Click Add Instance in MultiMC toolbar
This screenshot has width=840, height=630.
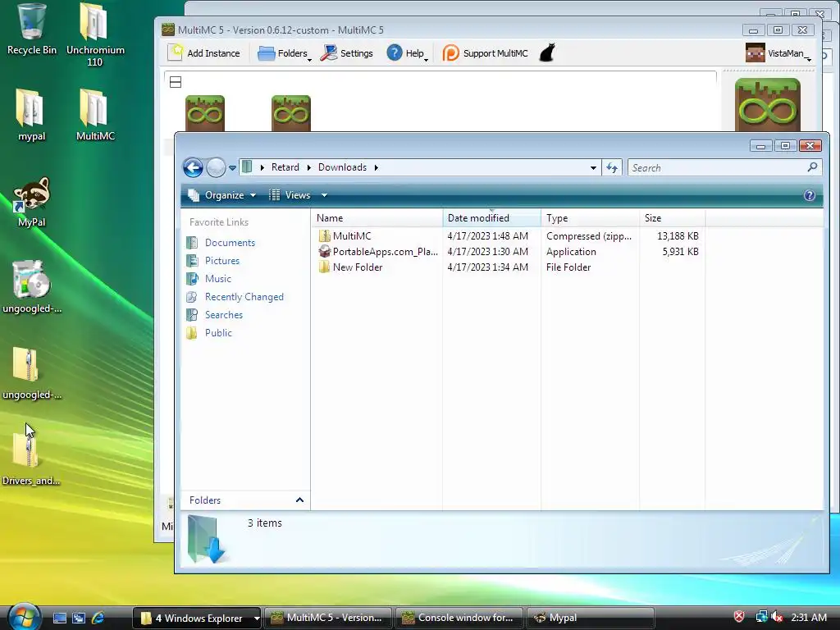(204, 53)
